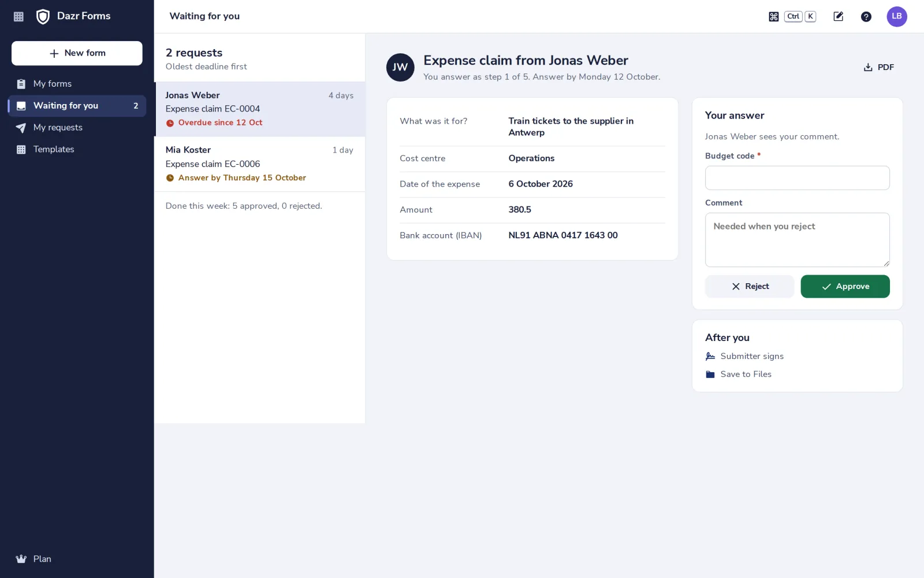Focus the Budget code field
Viewport: 924px width, 578px height.
click(797, 178)
